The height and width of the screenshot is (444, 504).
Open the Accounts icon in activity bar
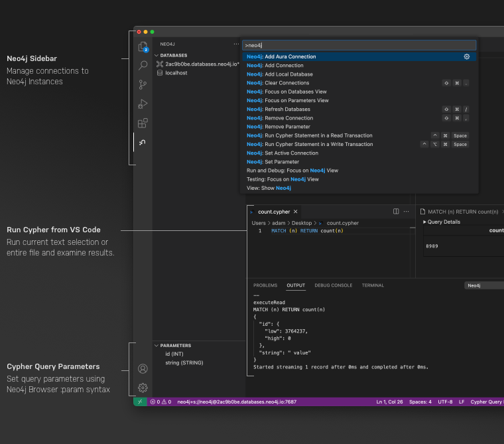(x=143, y=369)
